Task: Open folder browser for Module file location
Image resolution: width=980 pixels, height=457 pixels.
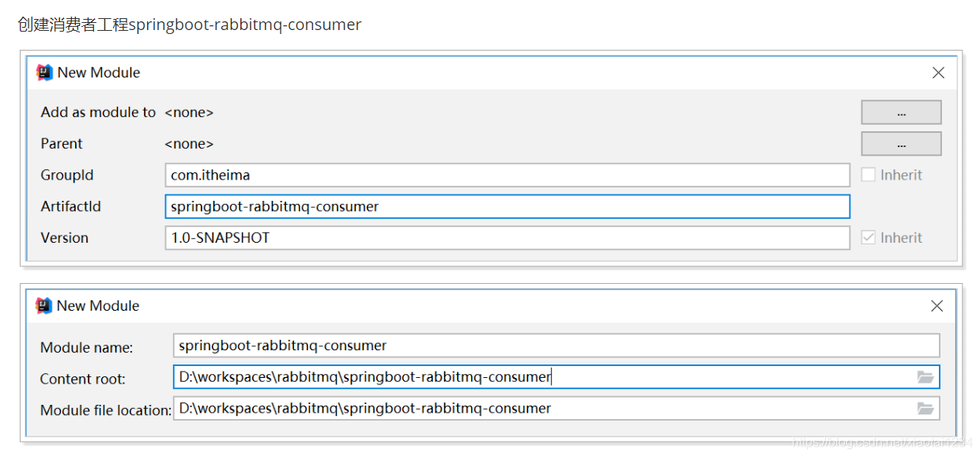Action: pyautogui.click(x=925, y=409)
